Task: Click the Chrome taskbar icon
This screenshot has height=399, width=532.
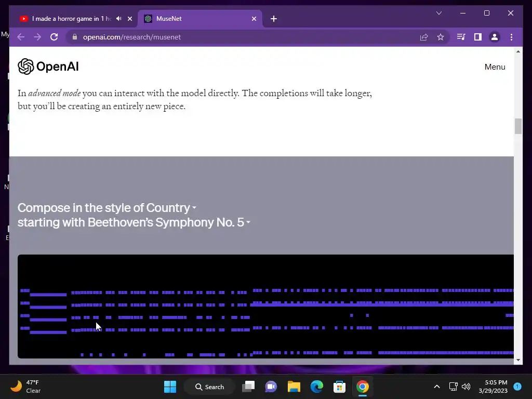Action: [x=362, y=387]
